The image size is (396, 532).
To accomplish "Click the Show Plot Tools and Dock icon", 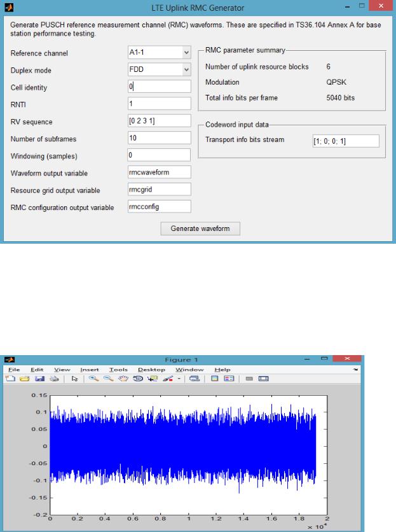I will [x=263, y=379].
